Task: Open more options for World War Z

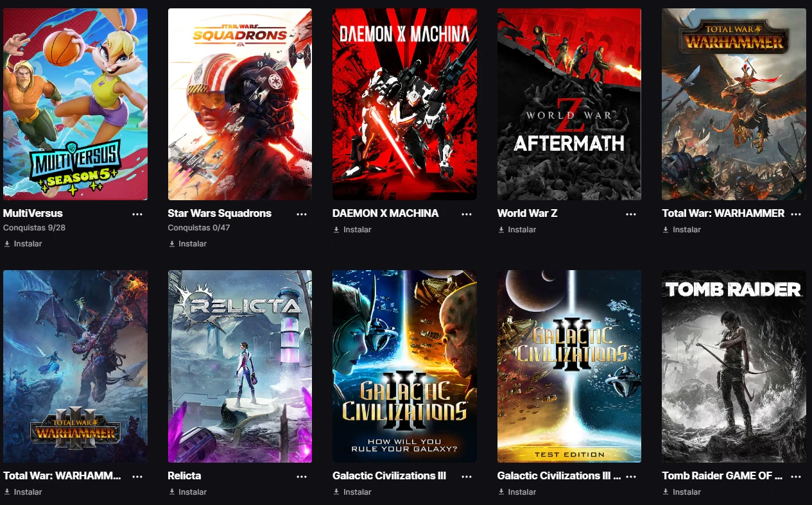Action: point(631,214)
